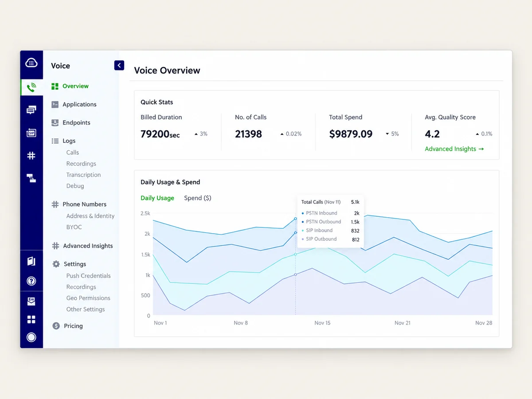Select the Voice phone icon in rail
The width and height of the screenshot is (532, 399).
(31, 87)
